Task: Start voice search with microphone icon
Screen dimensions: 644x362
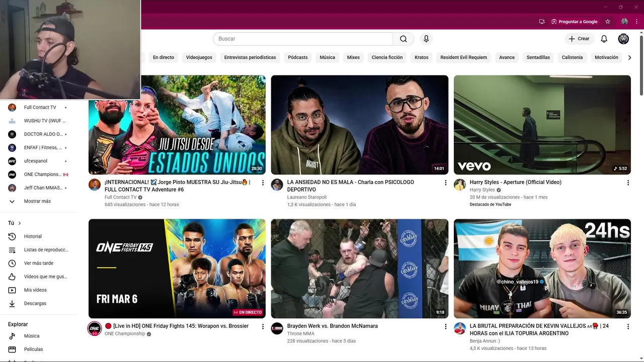Action: pyautogui.click(x=426, y=39)
